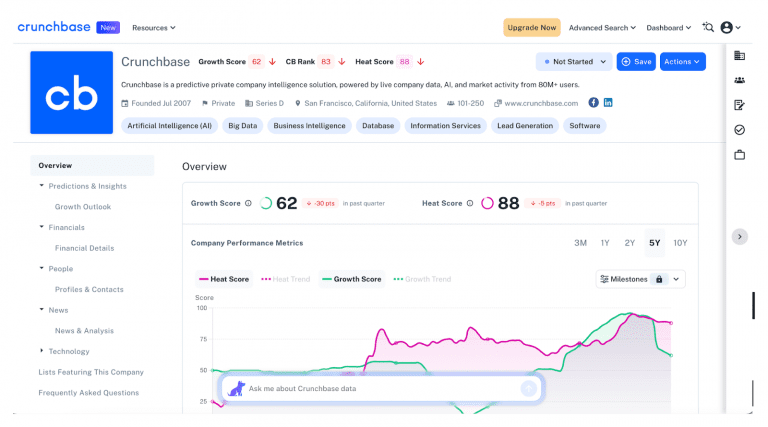Click the Growth Score info icon

[x=248, y=203]
